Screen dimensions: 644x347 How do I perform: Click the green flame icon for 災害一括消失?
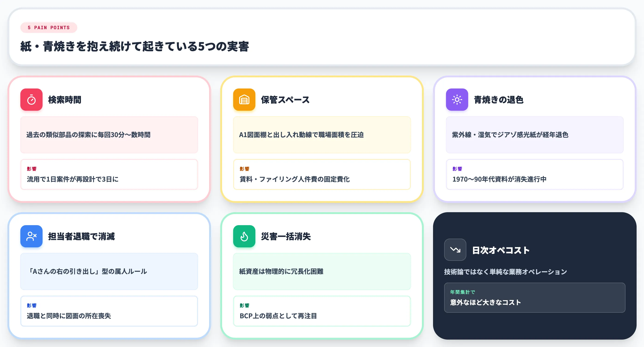[244, 236]
